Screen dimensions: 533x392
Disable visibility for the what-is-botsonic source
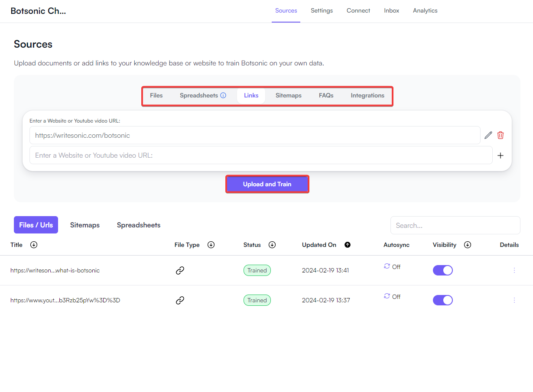pyautogui.click(x=443, y=270)
